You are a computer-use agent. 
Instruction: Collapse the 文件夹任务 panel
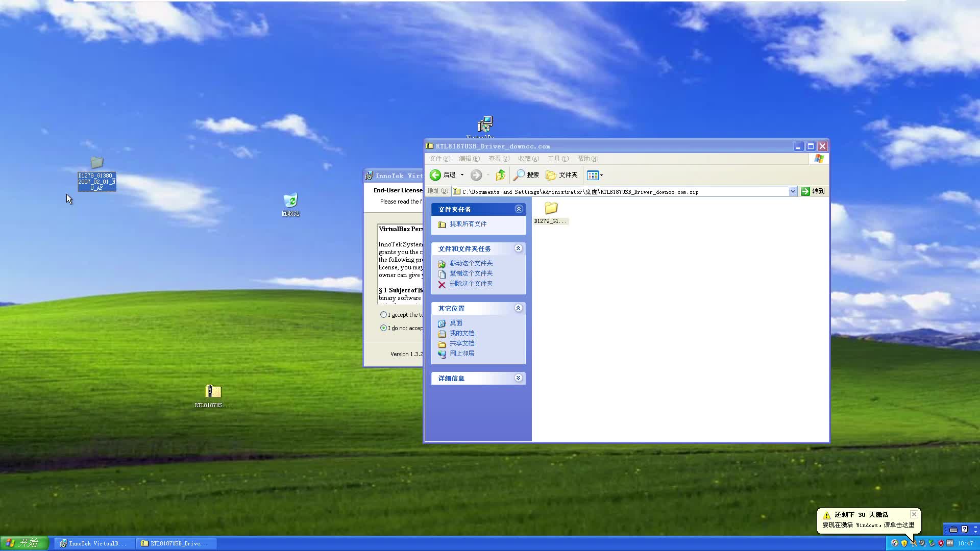[x=519, y=209]
